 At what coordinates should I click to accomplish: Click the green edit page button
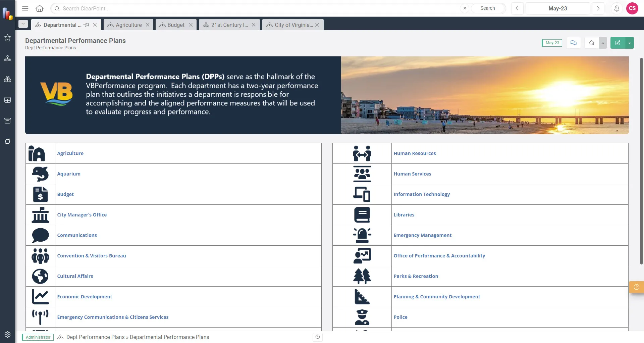[x=618, y=43]
